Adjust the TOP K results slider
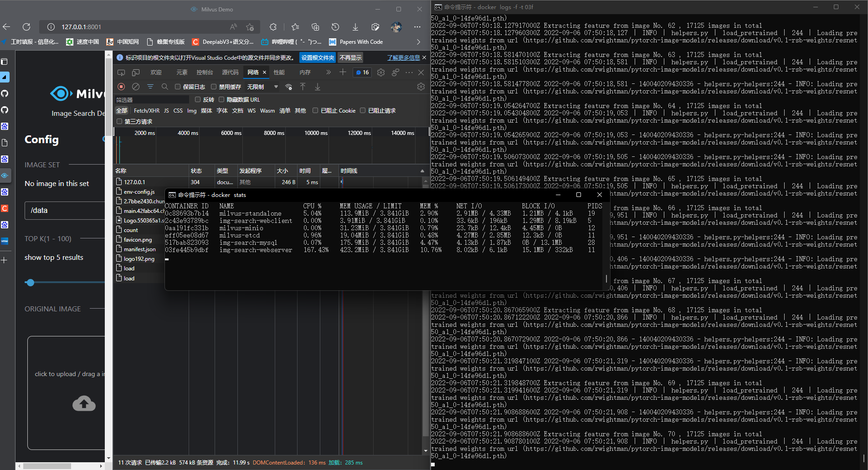Screen dimensions: 868x470 point(30,283)
